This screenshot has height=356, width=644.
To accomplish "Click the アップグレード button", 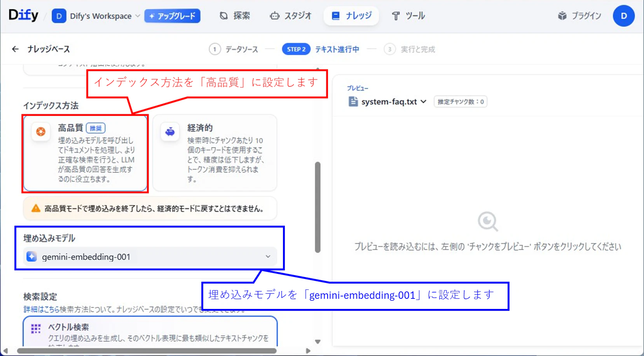I will point(172,16).
